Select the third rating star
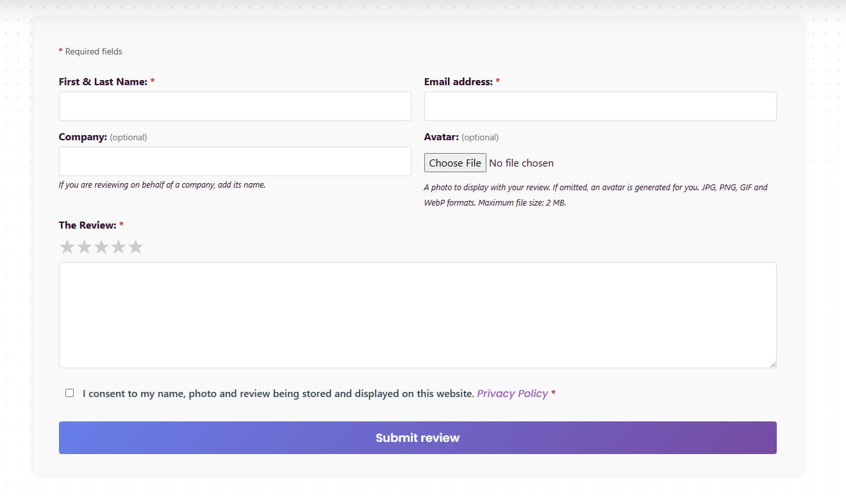This screenshot has height=504, width=846. click(101, 247)
